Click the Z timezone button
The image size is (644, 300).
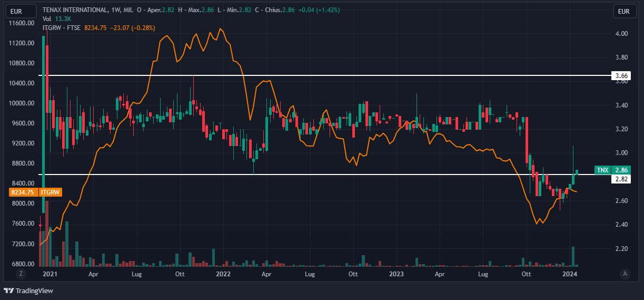pyautogui.click(x=21, y=274)
